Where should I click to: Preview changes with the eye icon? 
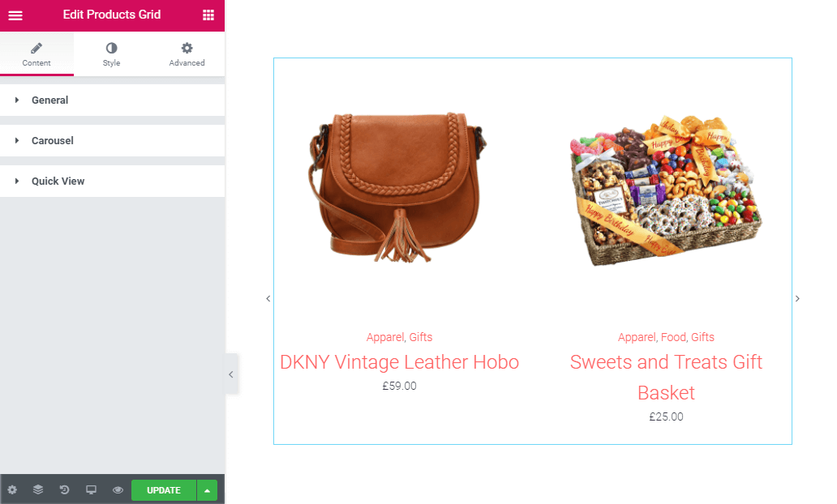[118, 489]
